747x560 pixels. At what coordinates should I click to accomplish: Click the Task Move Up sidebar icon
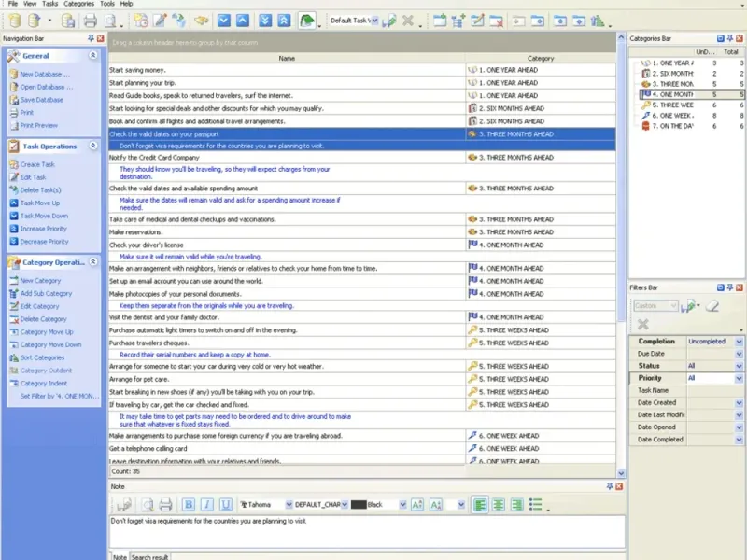tap(13, 203)
